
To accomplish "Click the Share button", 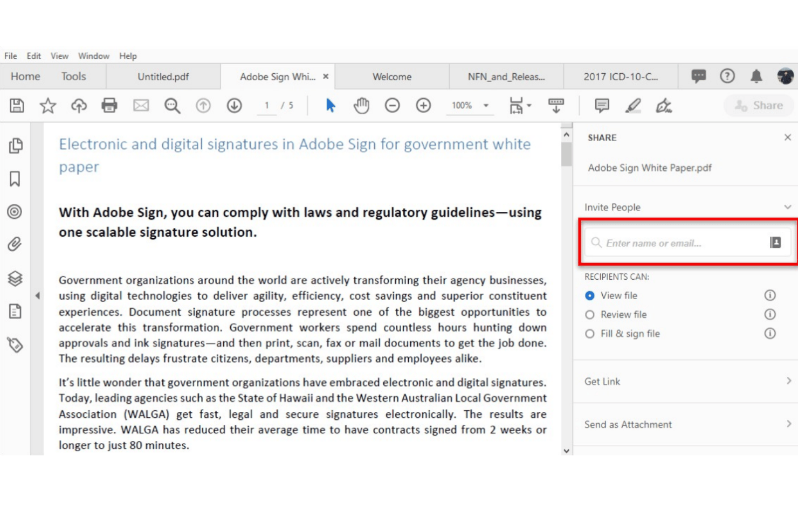I will pos(759,105).
